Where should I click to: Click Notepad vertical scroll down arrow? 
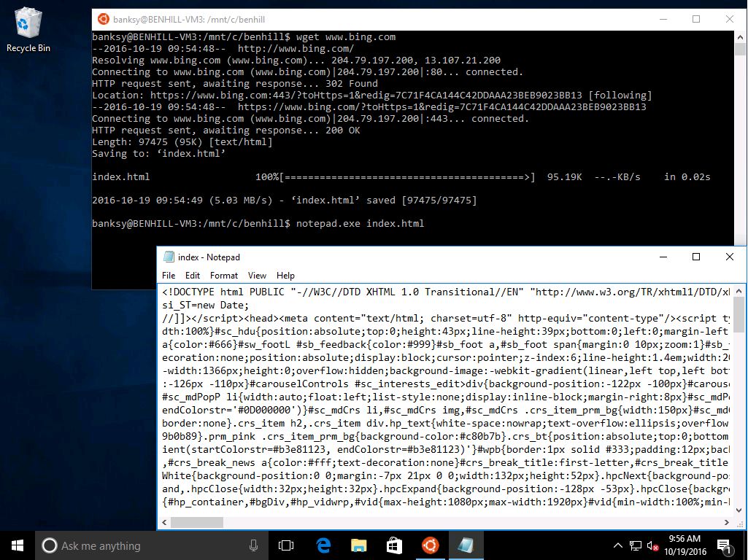point(739,510)
